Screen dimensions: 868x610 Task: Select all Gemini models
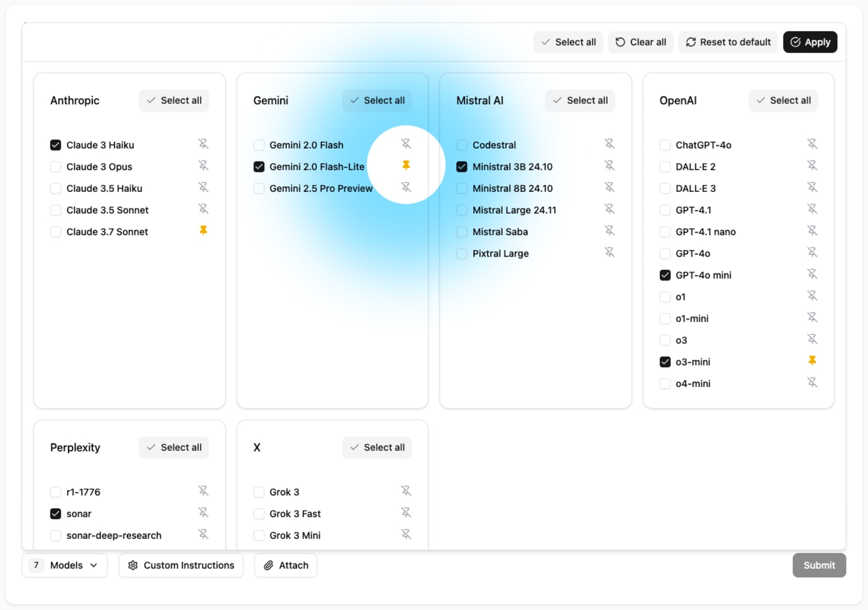(x=377, y=100)
